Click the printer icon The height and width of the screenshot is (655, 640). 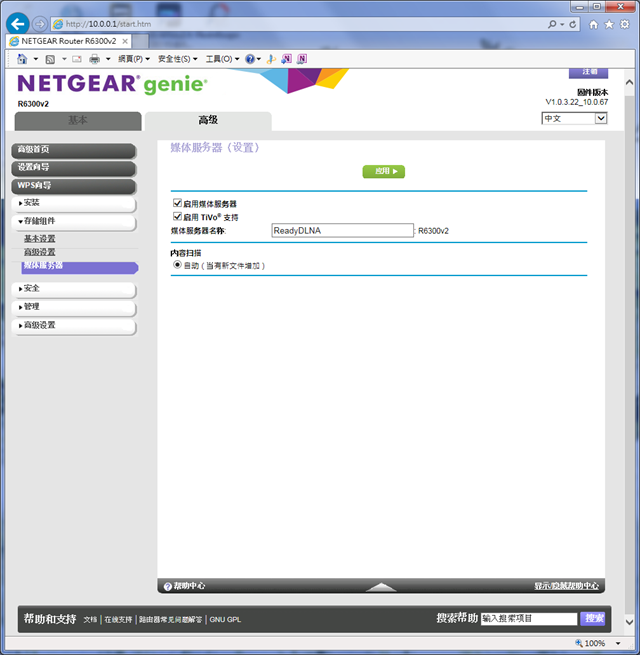(95, 59)
